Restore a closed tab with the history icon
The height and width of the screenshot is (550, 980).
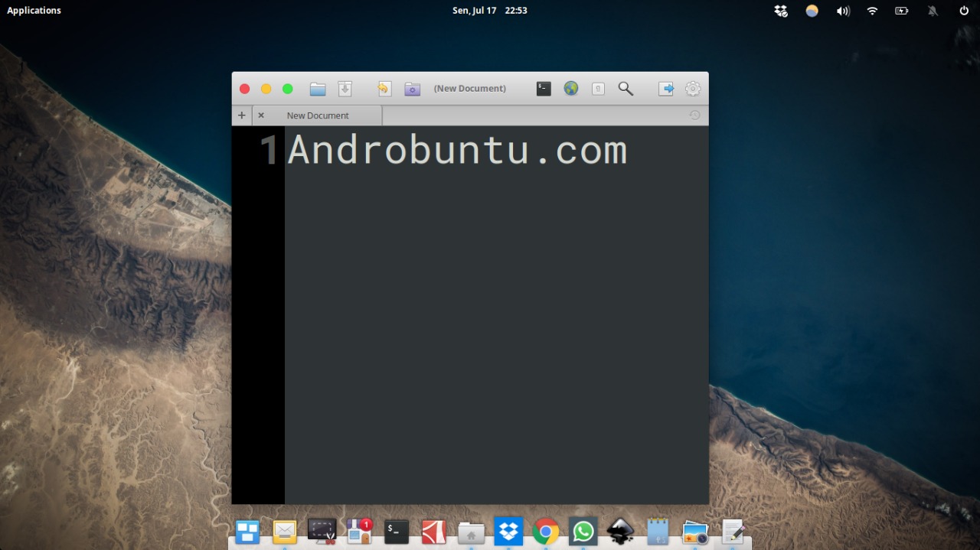click(694, 115)
